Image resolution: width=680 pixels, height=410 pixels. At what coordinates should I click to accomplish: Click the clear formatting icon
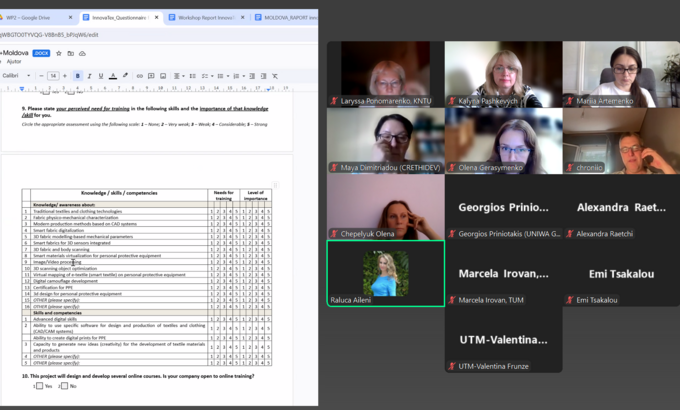coord(275,76)
